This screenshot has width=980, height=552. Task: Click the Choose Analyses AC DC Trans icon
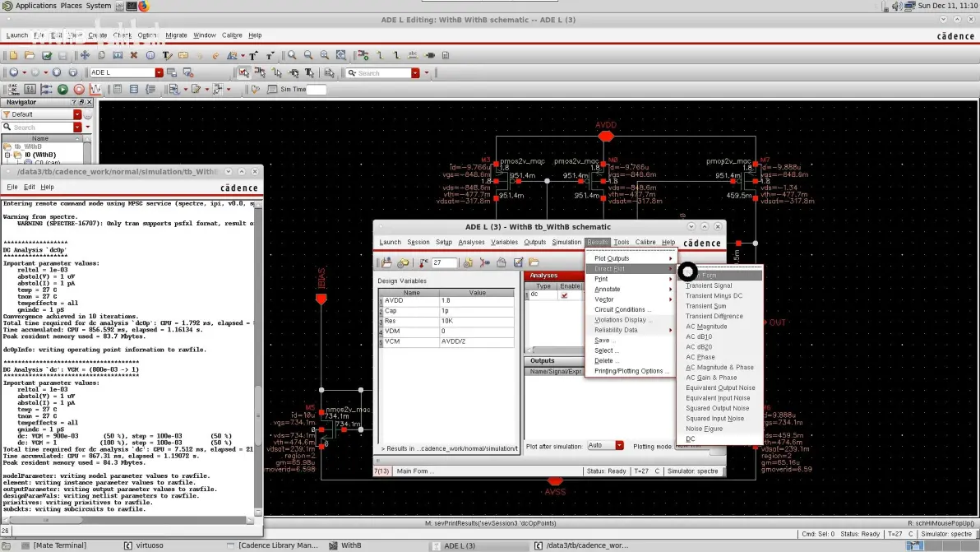[x=13, y=90]
